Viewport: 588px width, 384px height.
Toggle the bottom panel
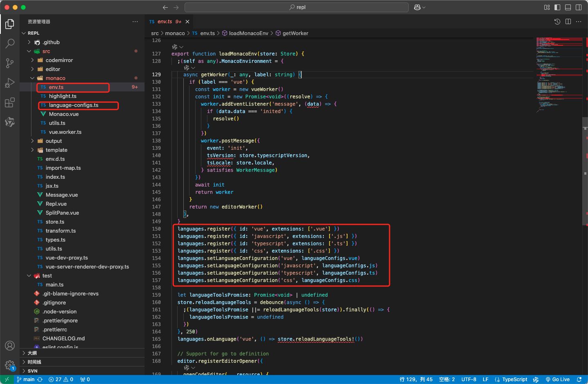pyautogui.click(x=568, y=7)
